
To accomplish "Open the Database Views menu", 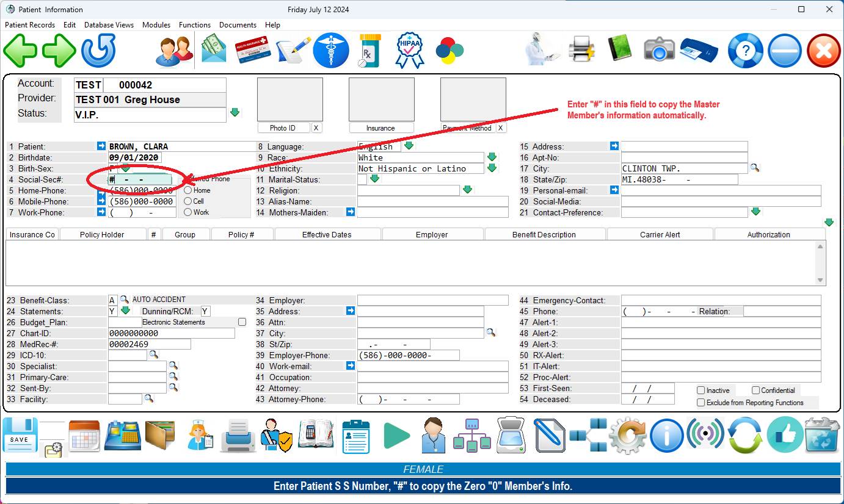I will coord(109,25).
